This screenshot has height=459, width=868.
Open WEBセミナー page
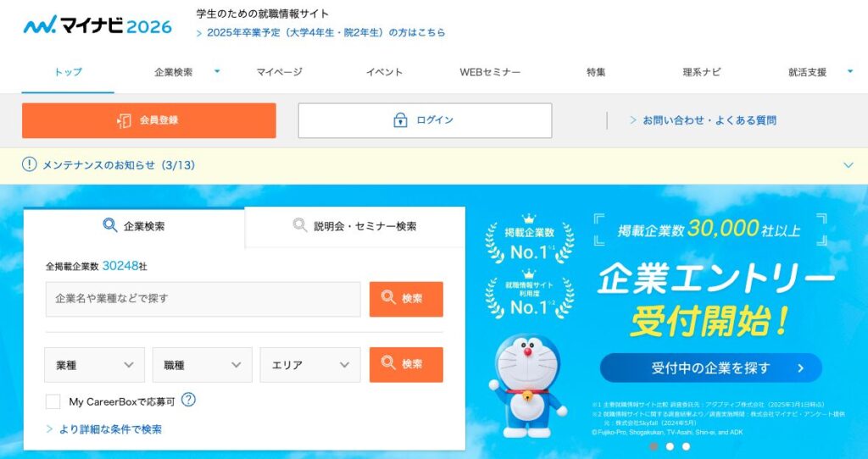[x=490, y=72]
